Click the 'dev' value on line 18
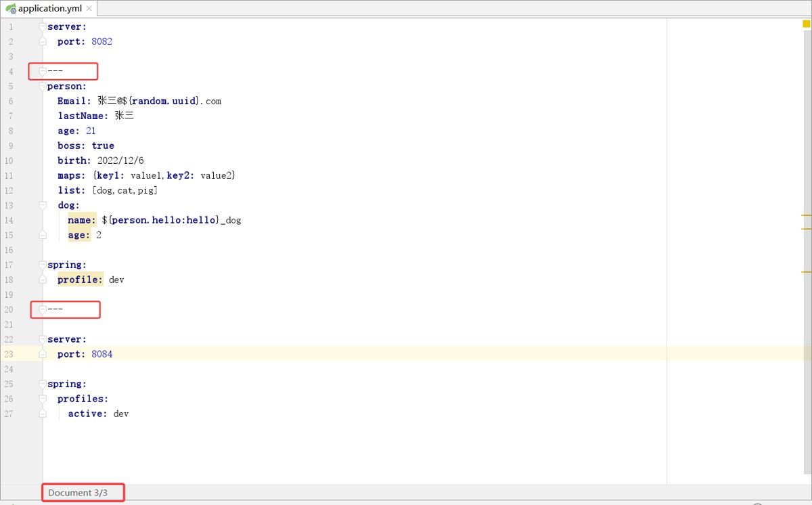 click(116, 280)
